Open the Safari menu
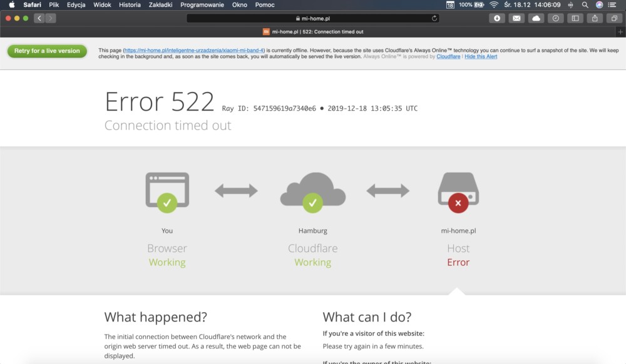The image size is (626, 364). [32, 5]
